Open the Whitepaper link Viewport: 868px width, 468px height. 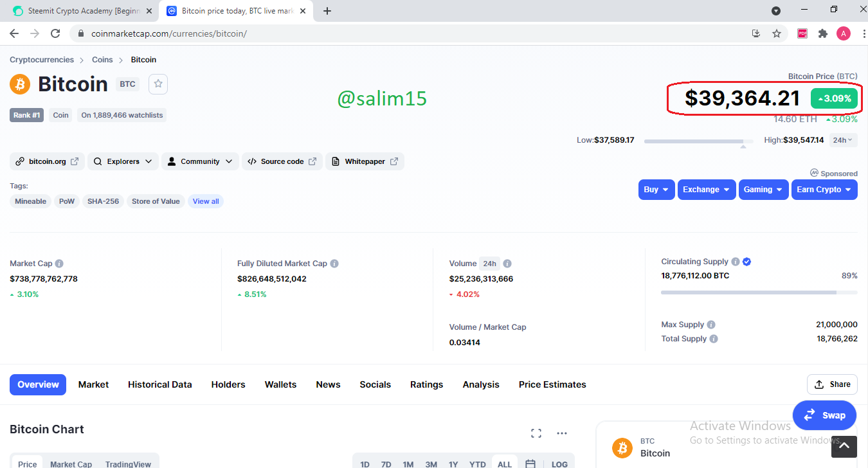(365, 161)
